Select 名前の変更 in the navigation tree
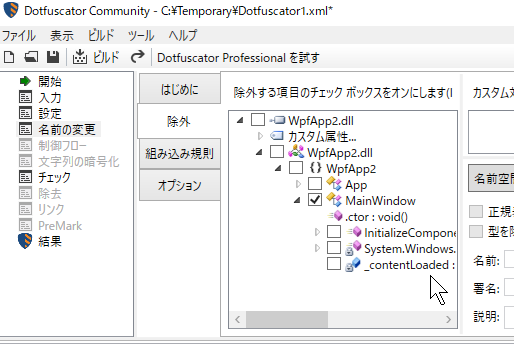The image size is (514, 361). tap(67, 129)
